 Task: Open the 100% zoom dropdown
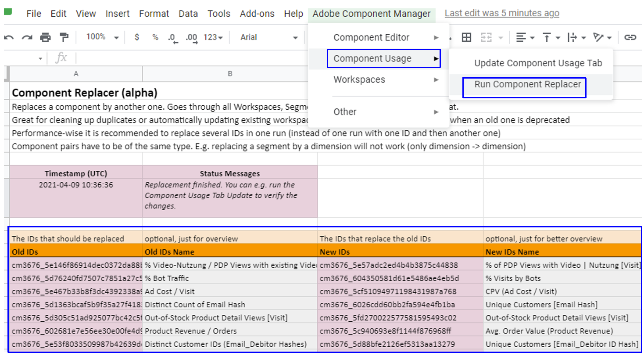point(102,37)
